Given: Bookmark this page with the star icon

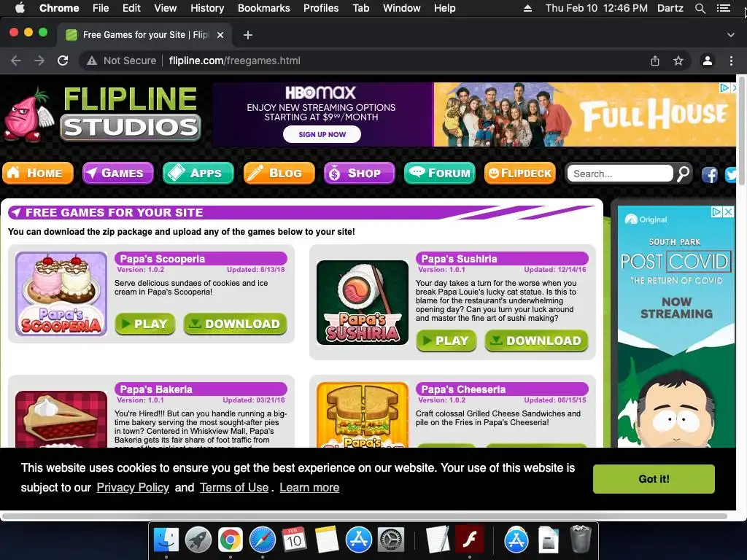Looking at the screenshot, I should tap(678, 61).
